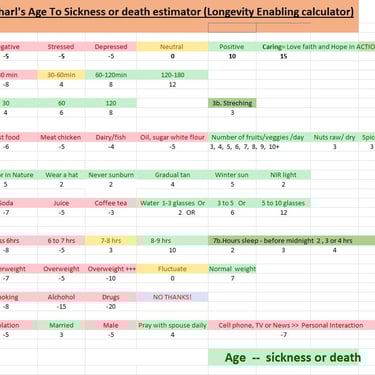The height and width of the screenshot is (375, 375).
Task: Select the 'Dairy/fish' cell
Action: pyautogui.click(x=111, y=137)
